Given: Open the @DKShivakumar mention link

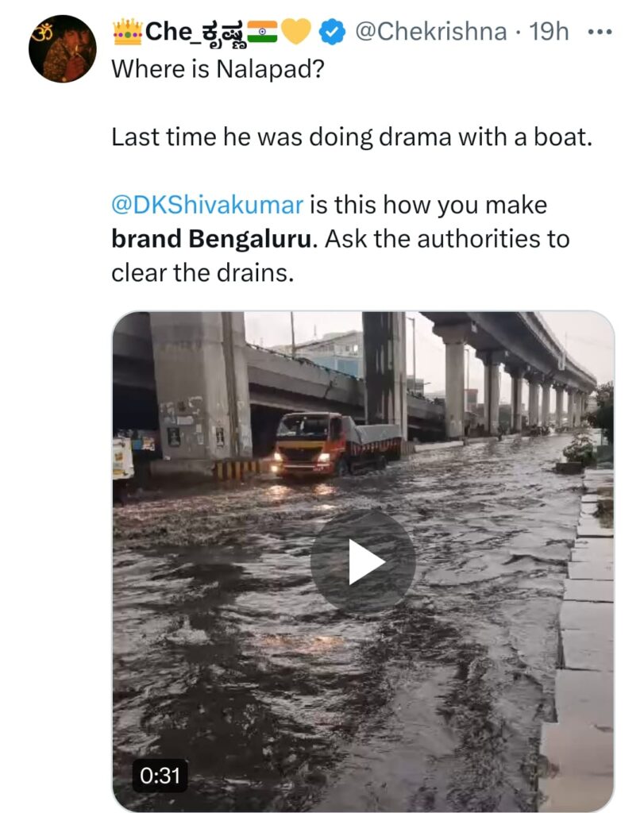Looking at the screenshot, I should point(206,205).
